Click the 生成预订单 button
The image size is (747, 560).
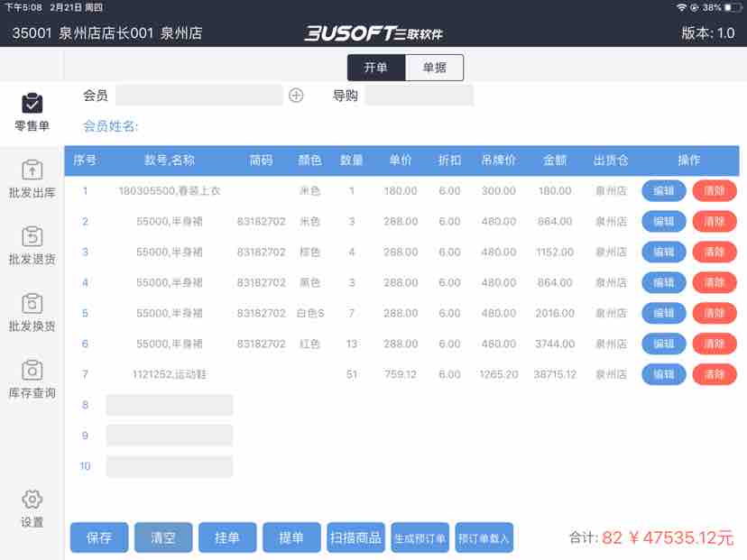point(420,538)
